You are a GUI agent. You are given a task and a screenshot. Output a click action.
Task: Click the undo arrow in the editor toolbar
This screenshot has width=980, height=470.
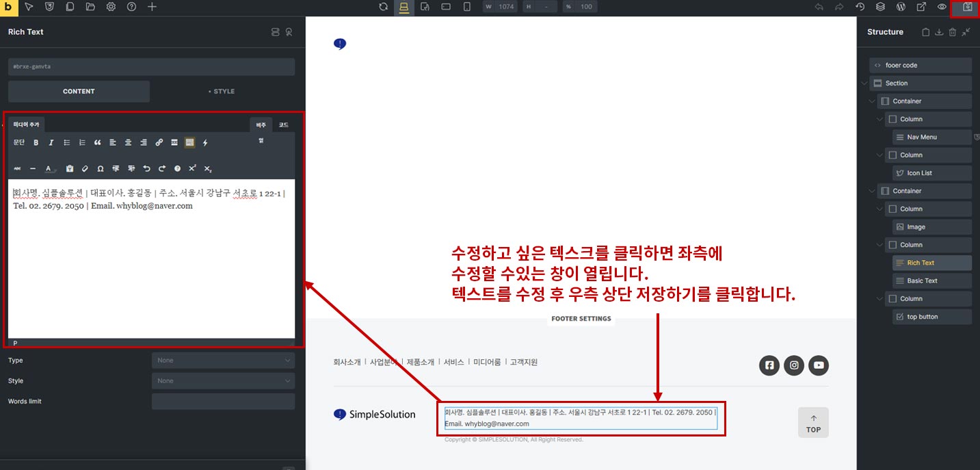[146, 168]
